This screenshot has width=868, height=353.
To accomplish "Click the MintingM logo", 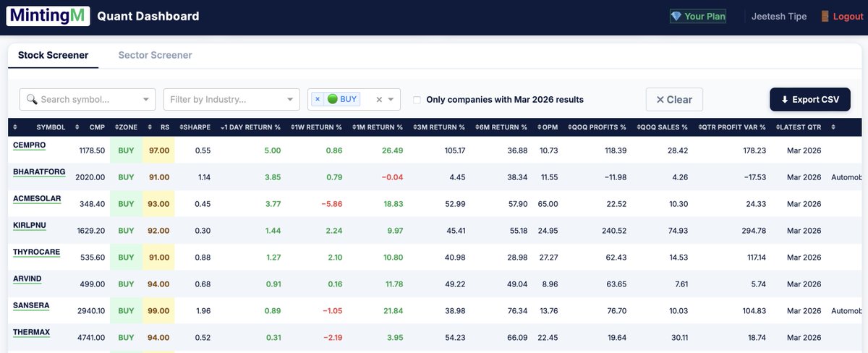I will click(48, 16).
